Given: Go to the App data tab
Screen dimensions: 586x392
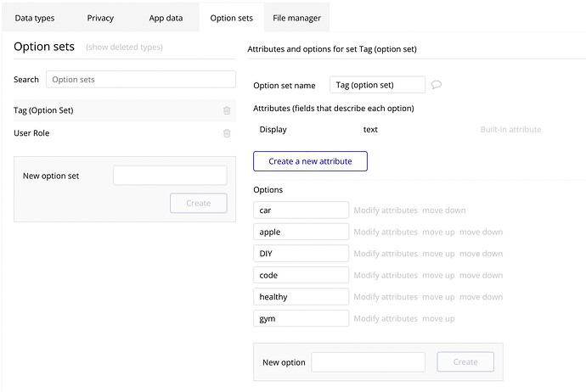Looking at the screenshot, I should click(x=164, y=18).
